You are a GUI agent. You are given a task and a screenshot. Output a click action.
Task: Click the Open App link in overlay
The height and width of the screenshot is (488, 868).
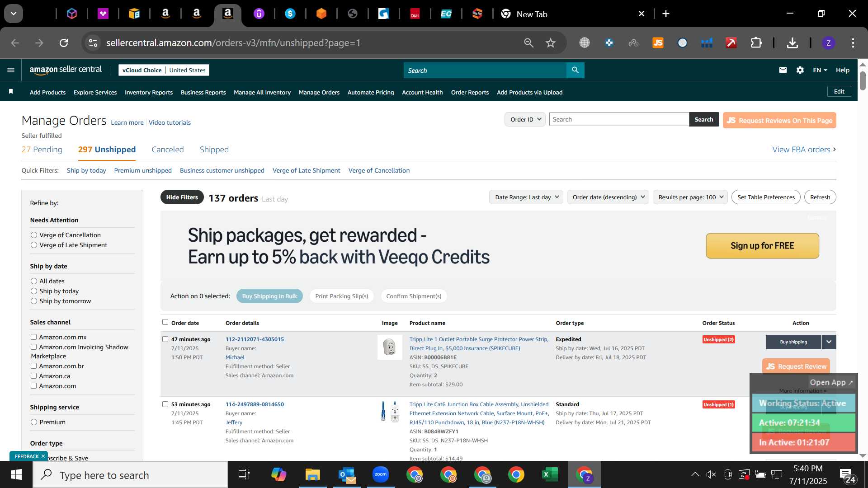point(831,382)
